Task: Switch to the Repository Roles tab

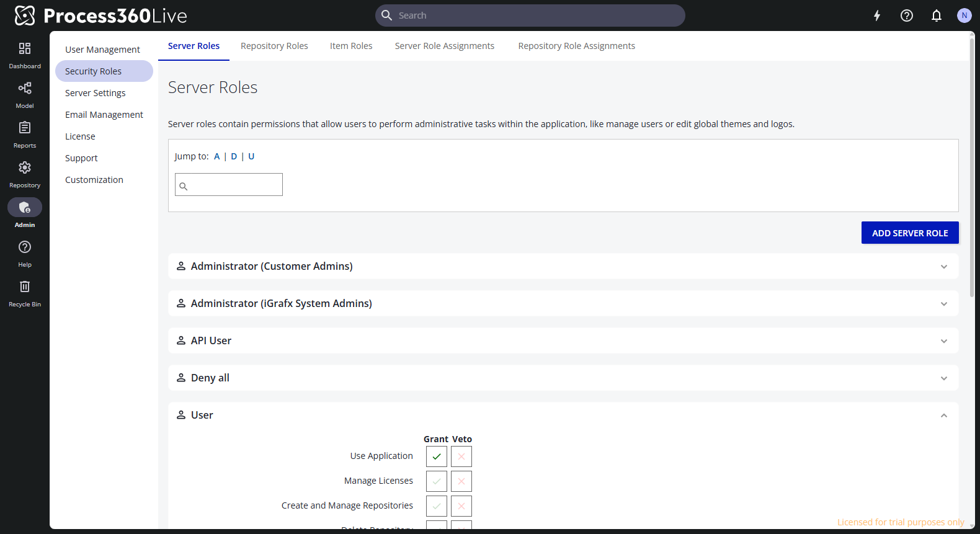Action: click(x=274, y=46)
